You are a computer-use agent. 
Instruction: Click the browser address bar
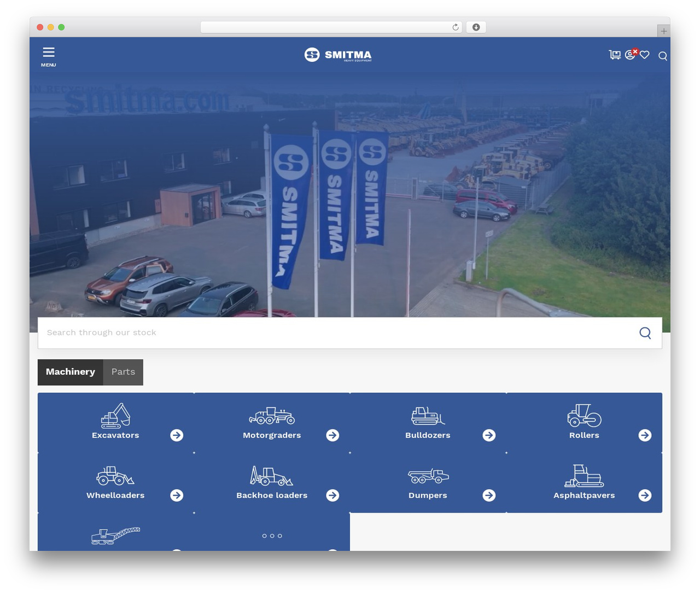331,27
